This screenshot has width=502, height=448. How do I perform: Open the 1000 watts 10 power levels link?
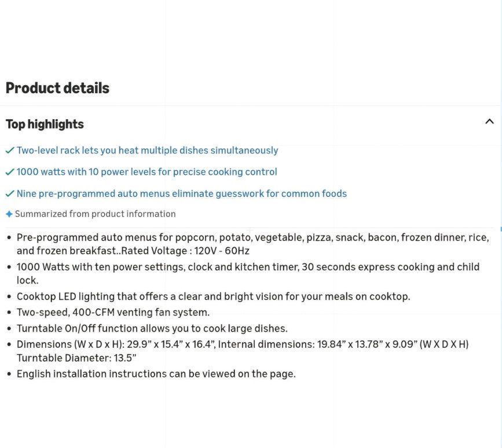coord(146,172)
